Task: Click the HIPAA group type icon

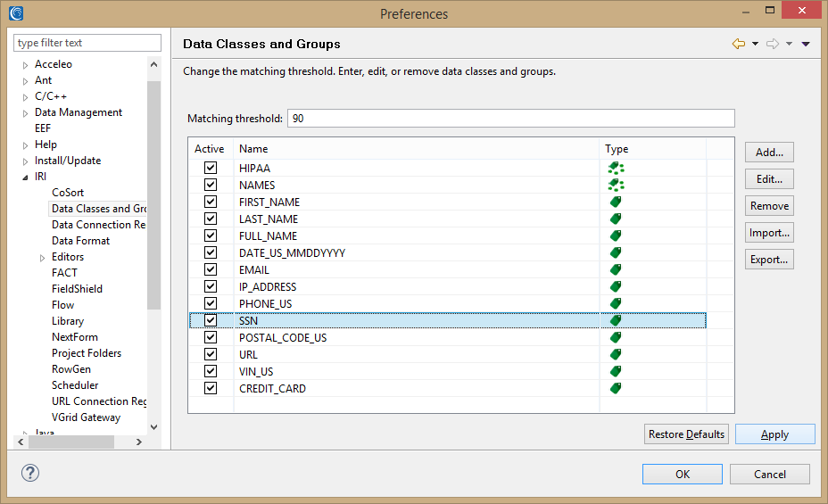Action: (x=616, y=169)
